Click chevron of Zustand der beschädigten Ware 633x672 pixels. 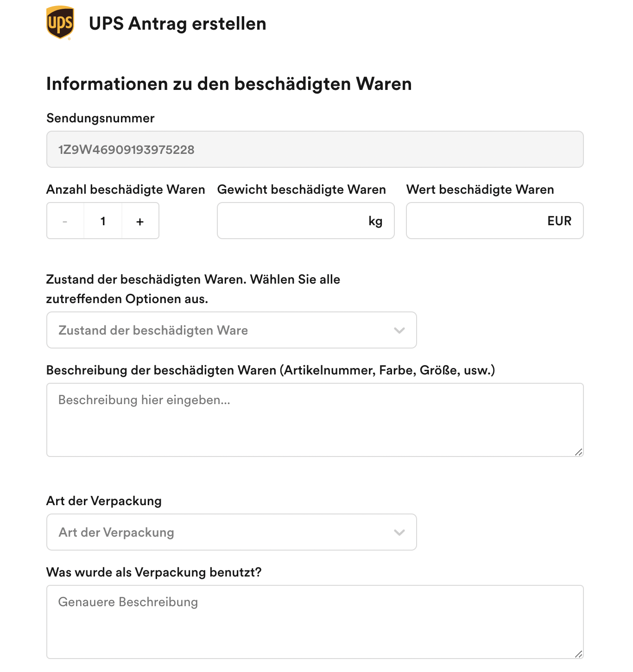coord(399,330)
